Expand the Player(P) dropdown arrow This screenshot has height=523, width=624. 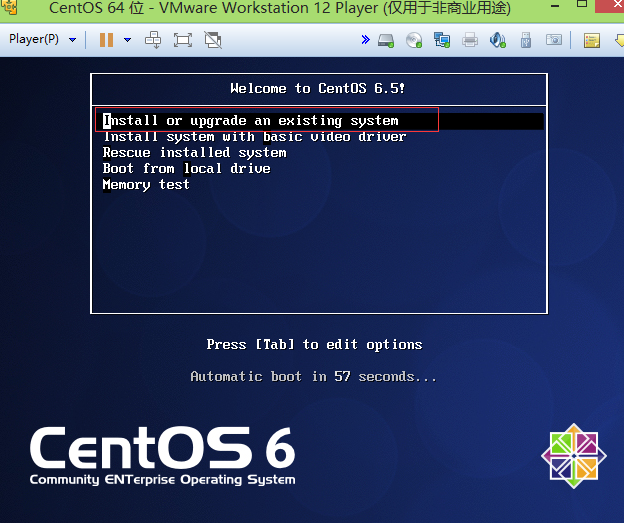pos(72,40)
